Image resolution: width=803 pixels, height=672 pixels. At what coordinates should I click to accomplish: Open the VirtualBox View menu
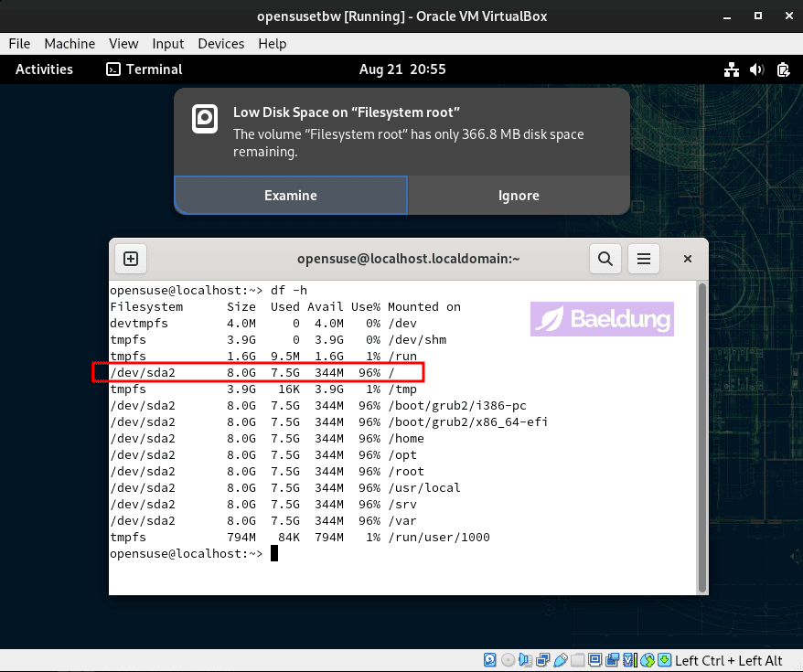click(123, 43)
